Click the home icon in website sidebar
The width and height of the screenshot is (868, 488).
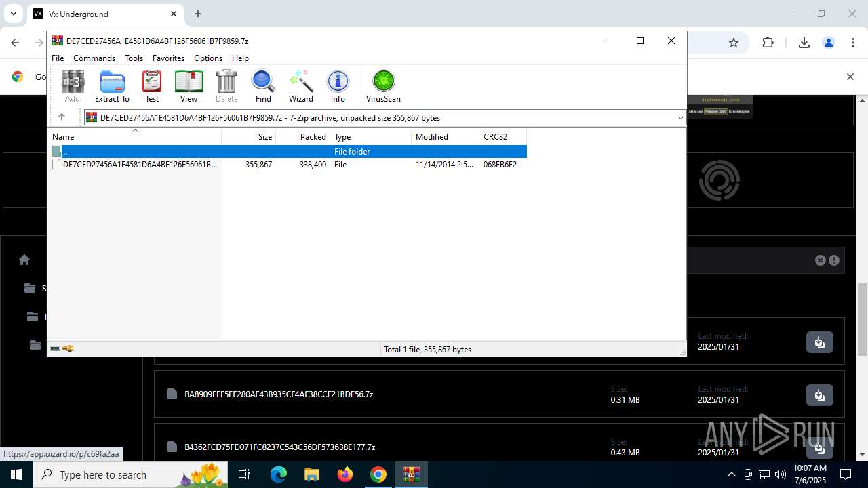24,260
